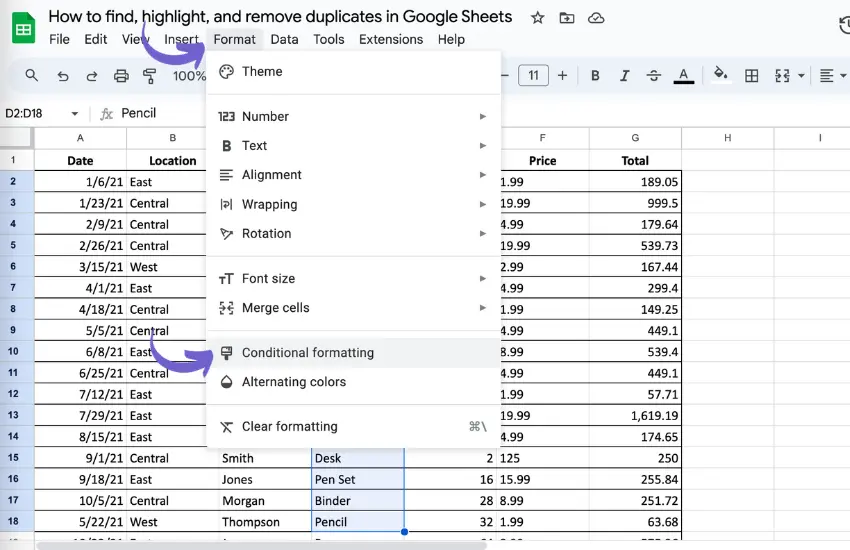The width and height of the screenshot is (850, 550).
Task: Click the 10/5/21 date cell
Action: tap(80, 501)
